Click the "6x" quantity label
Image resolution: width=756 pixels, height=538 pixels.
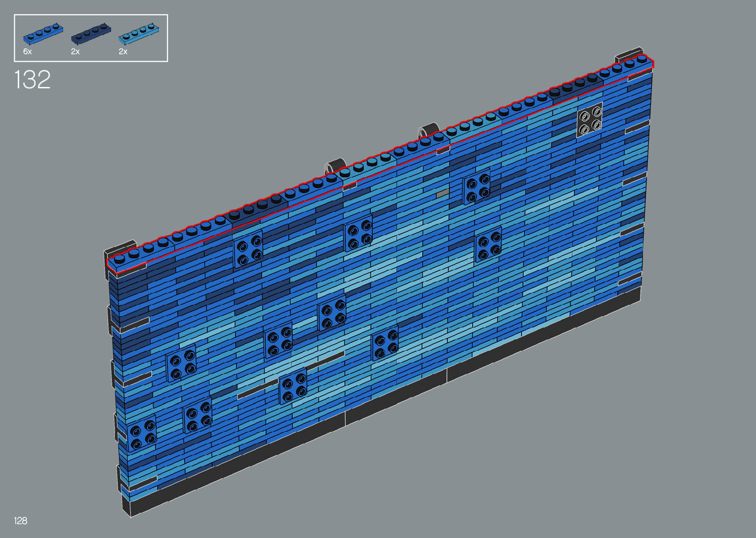(27, 51)
